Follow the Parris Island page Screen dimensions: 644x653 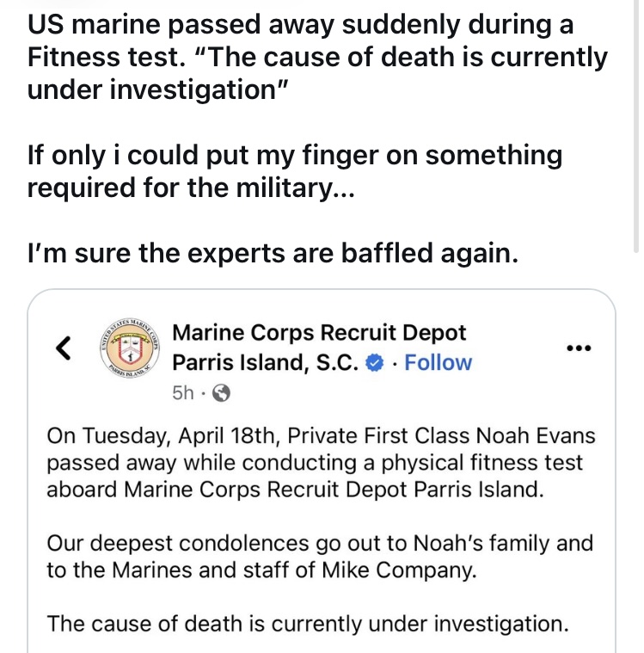click(438, 362)
